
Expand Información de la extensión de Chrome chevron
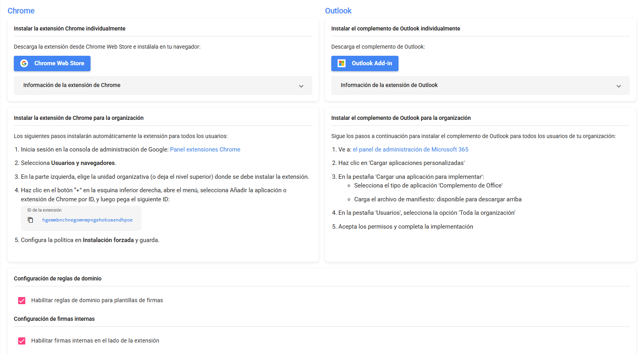point(301,86)
